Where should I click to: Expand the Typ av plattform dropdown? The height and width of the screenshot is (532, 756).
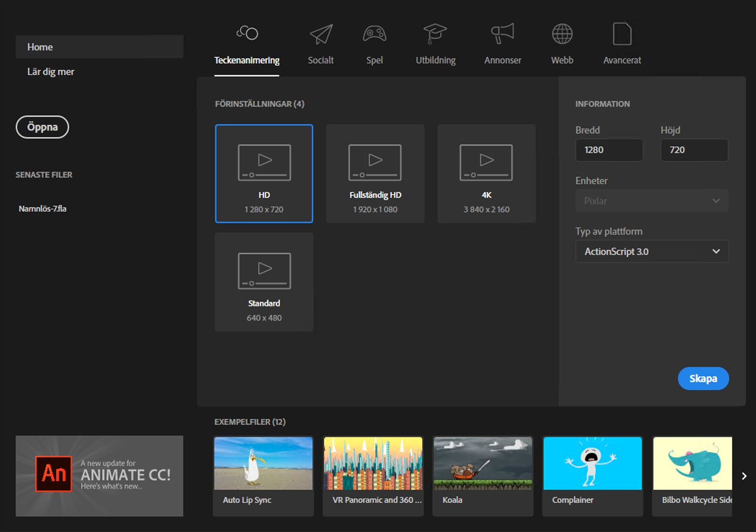652,251
